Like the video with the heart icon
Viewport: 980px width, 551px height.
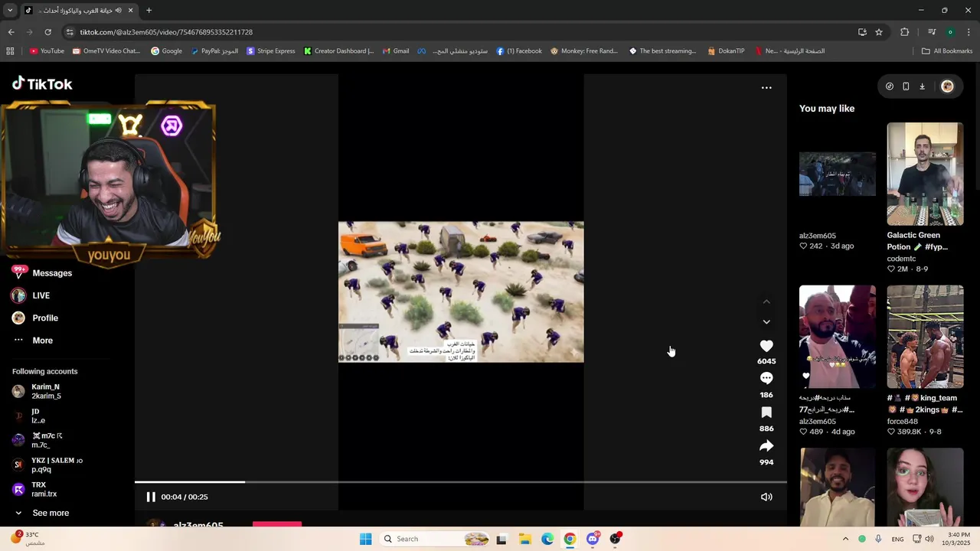click(x=766, y=346)
